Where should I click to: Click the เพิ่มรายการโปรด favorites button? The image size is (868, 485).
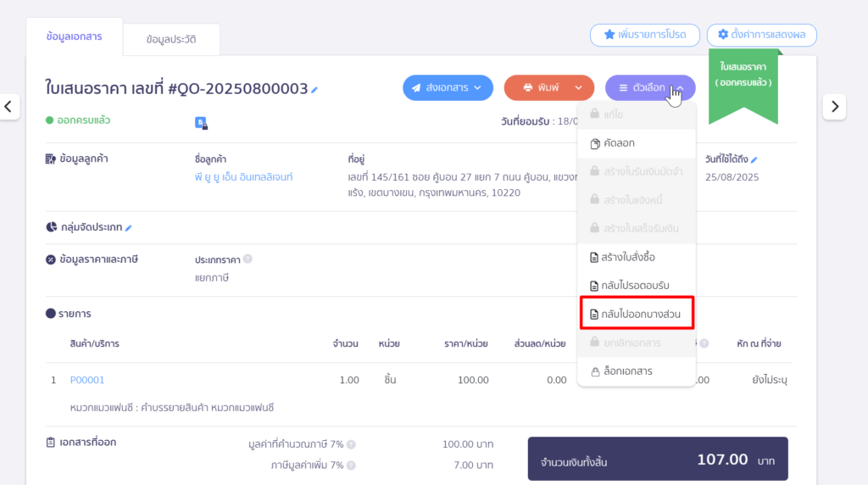coord(645,35)
